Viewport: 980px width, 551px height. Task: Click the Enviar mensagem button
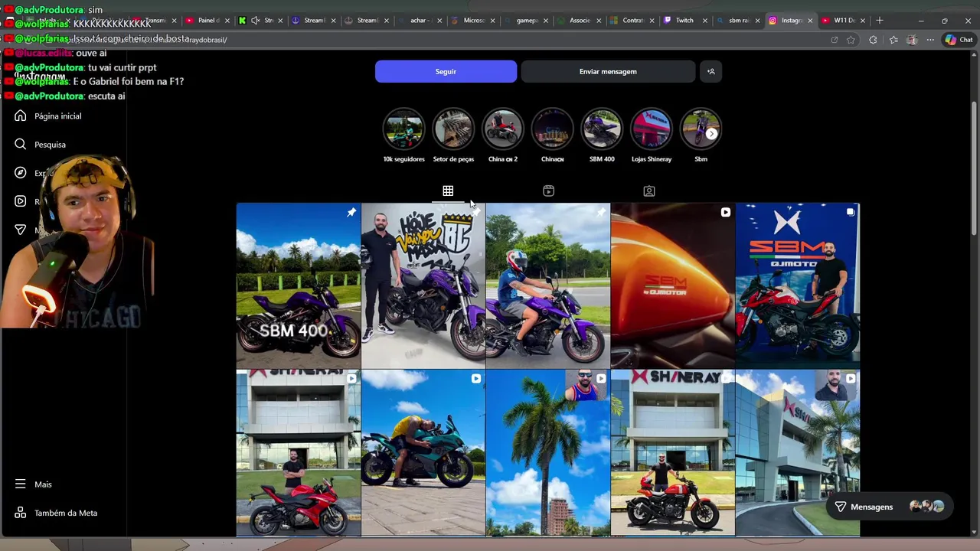coord(608,71)
